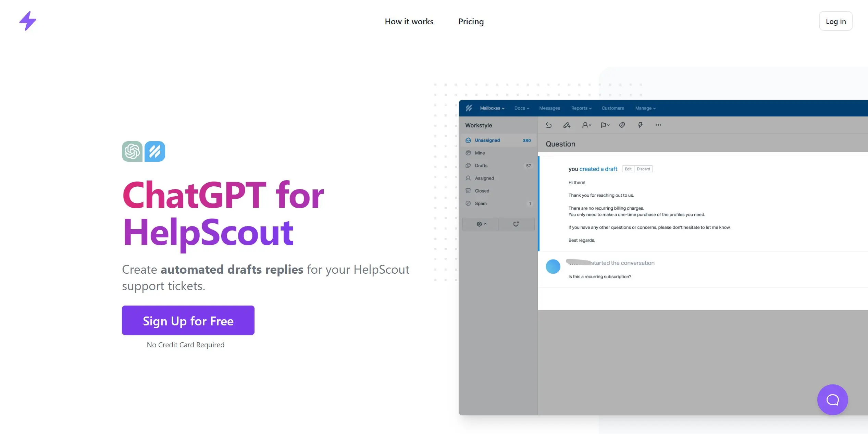Click the 57 Drafts count badge
This screenshot has width=868, height=434.
click(529, 166)
